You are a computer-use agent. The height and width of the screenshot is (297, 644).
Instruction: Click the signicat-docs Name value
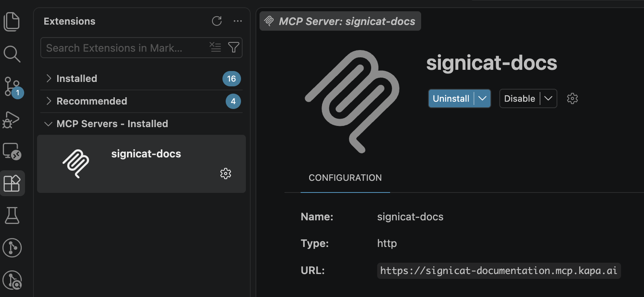point(410,217)
